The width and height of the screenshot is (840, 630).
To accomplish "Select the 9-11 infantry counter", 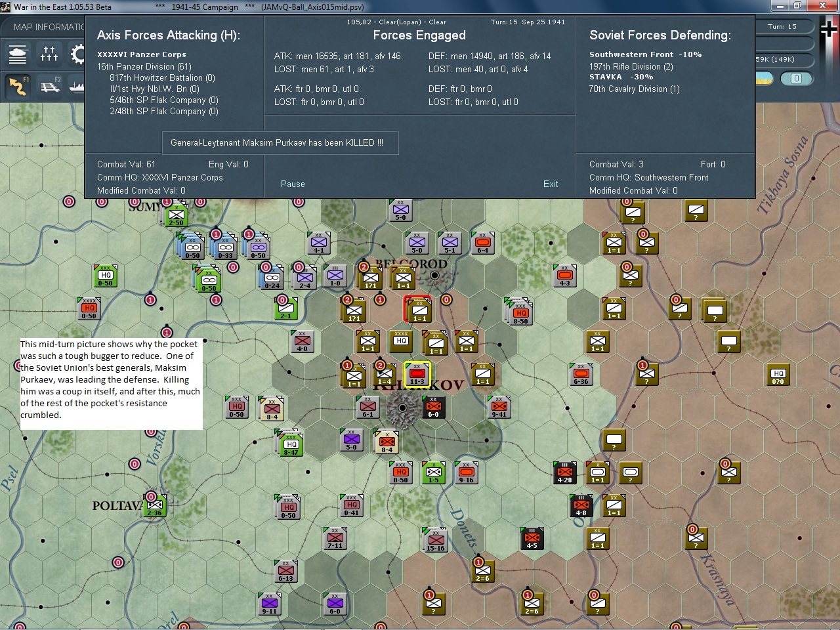I will click(x=270, y=604).
